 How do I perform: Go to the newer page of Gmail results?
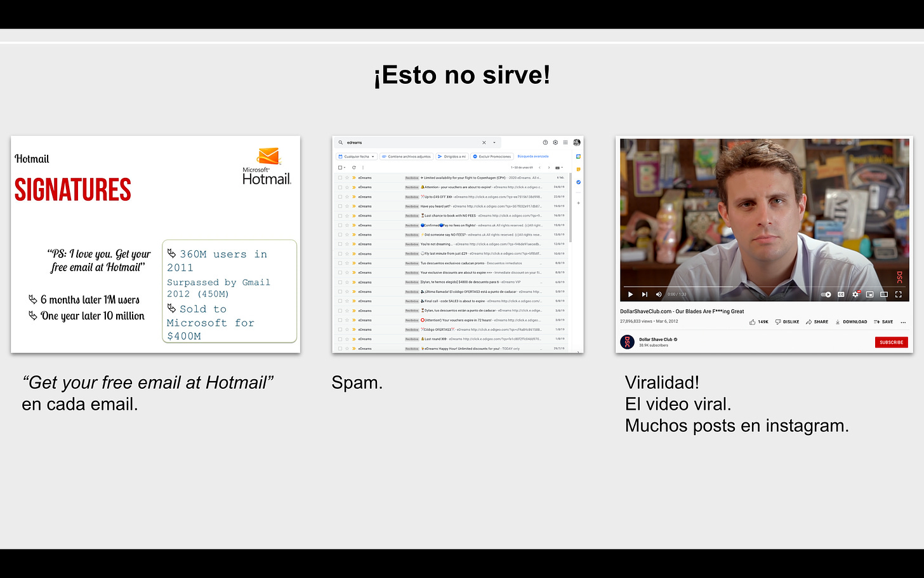click(539, 168)
